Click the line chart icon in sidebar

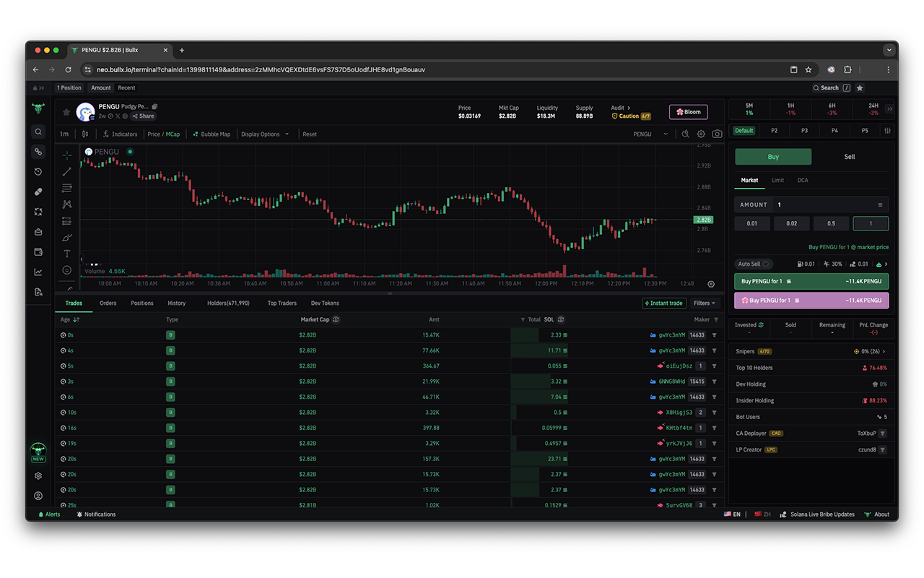tap(38, 272)
